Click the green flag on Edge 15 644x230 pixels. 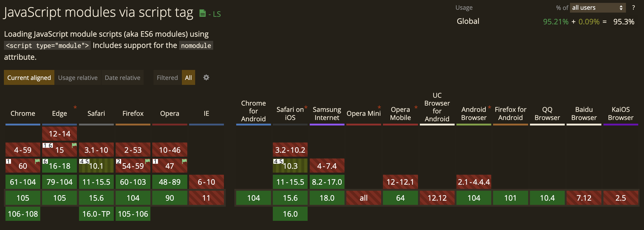coord(74,145)
